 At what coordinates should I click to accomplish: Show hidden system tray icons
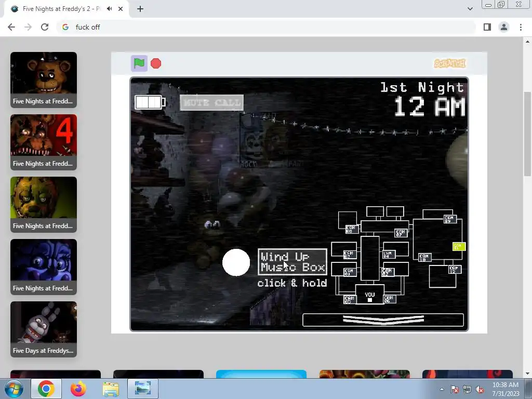click(x=442, y=389)
